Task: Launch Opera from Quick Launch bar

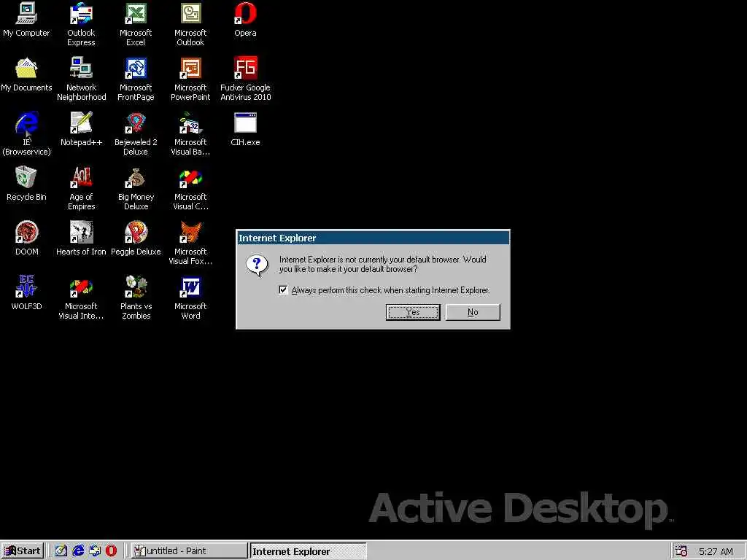Action: [x=111, y=551]
